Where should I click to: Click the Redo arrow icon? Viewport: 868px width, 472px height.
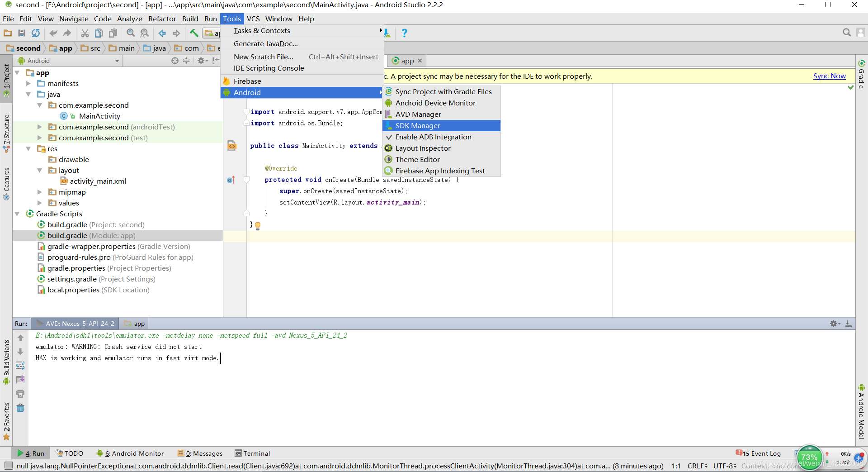click(x=67, y=33)
